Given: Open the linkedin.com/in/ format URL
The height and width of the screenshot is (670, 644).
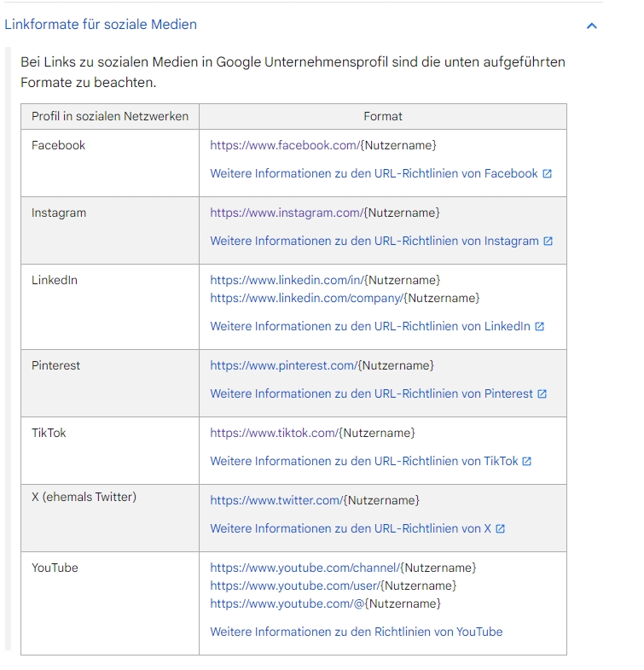Looking at the screenshot, I should tap(287, 280).
